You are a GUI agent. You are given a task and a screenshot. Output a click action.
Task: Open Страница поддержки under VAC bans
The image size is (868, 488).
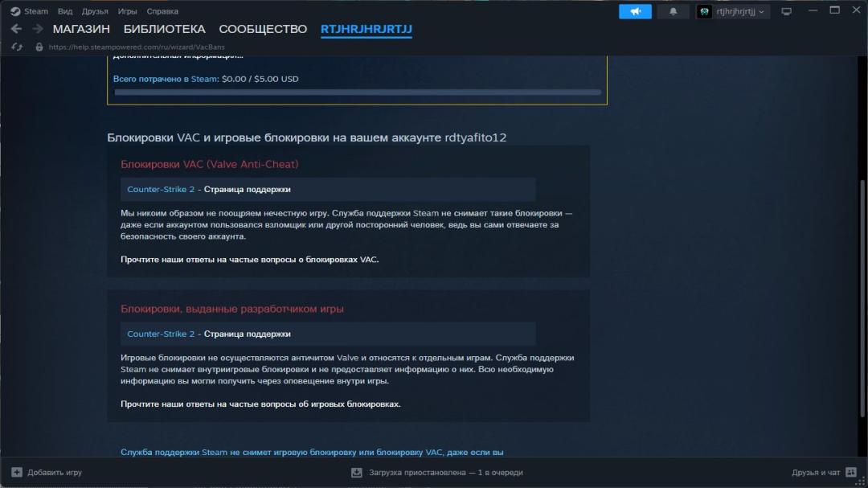click(247, 190)
